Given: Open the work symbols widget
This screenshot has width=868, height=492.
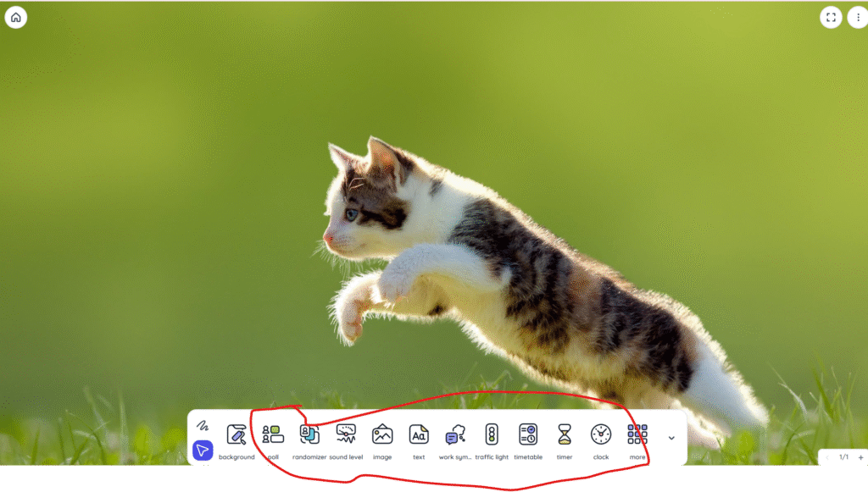Looking at the screenshot, I should coord(455,435).
